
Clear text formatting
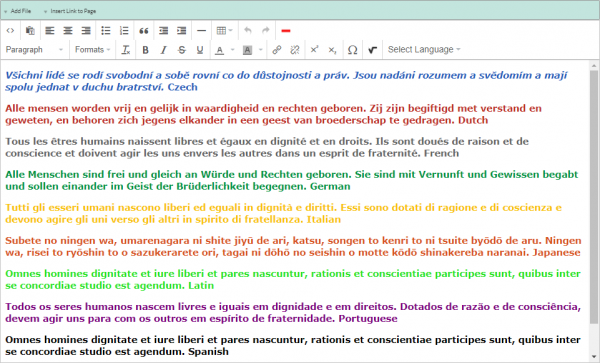[126, 50]
